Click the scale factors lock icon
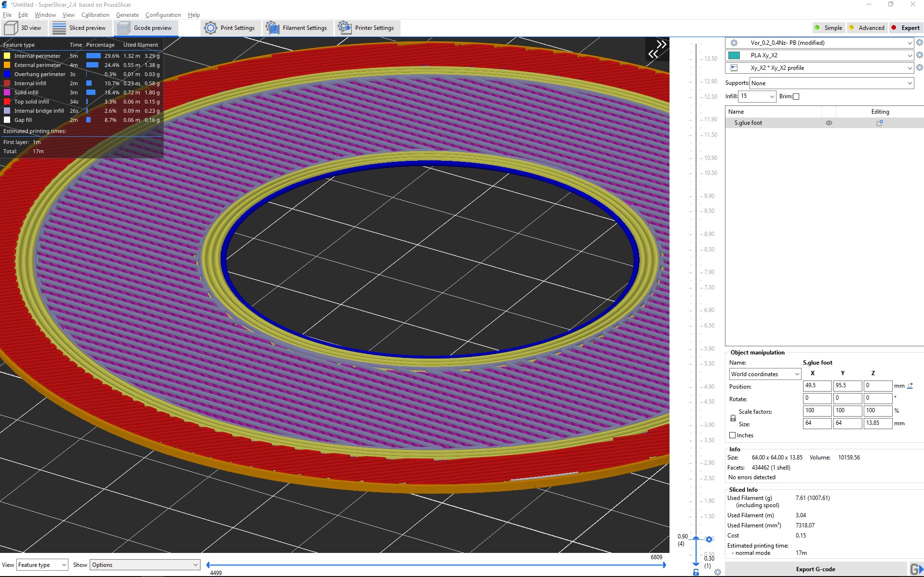924x577 pixels. click(x=733, y=418)
